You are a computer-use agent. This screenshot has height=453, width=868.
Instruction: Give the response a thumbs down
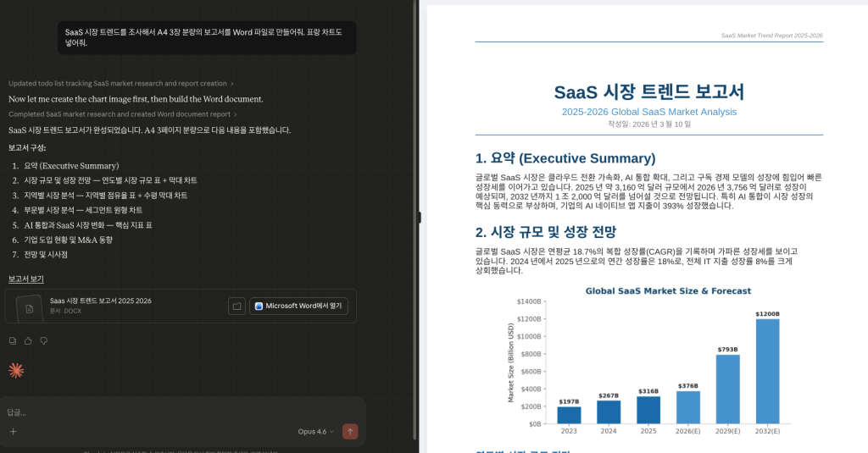coord(43,340)
